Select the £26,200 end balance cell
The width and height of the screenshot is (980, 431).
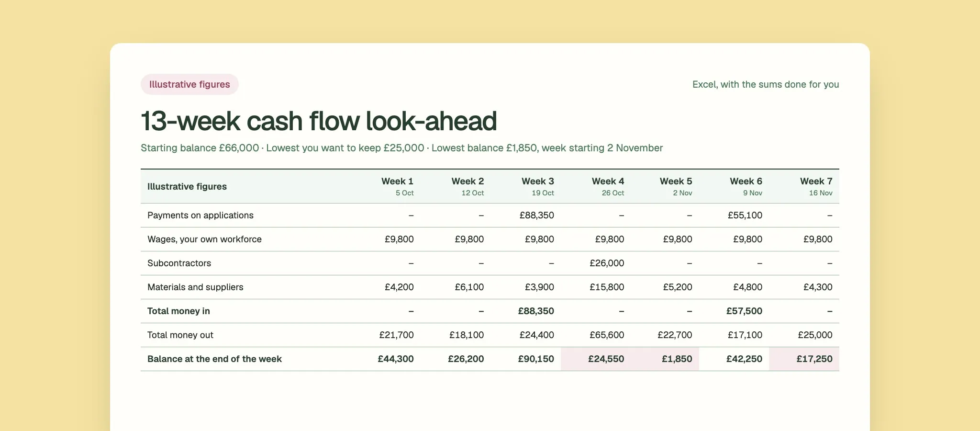(456, 359)
